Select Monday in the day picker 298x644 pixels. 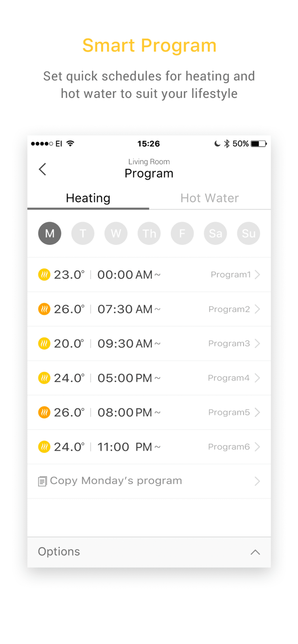coord(49,233)
